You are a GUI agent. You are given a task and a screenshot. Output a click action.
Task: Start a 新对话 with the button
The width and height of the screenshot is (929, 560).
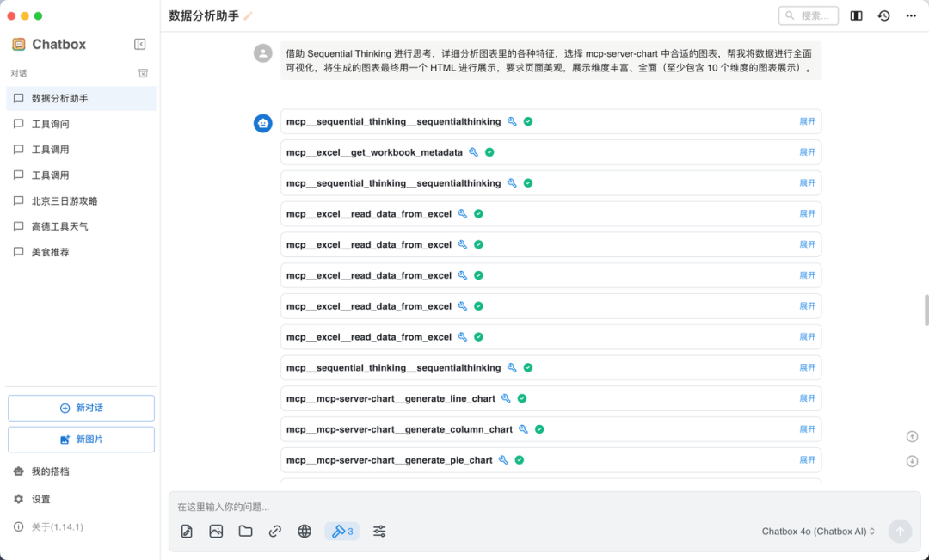(x=81, y=407)
